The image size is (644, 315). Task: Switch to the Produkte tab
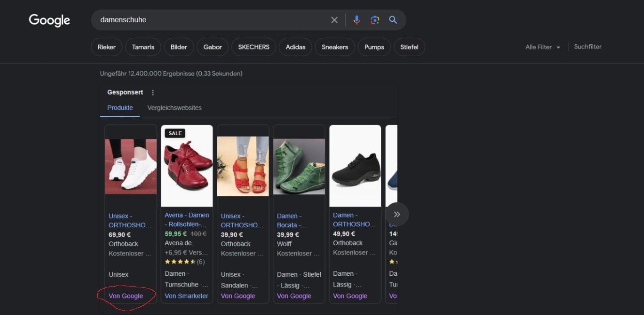coord(120,108)
